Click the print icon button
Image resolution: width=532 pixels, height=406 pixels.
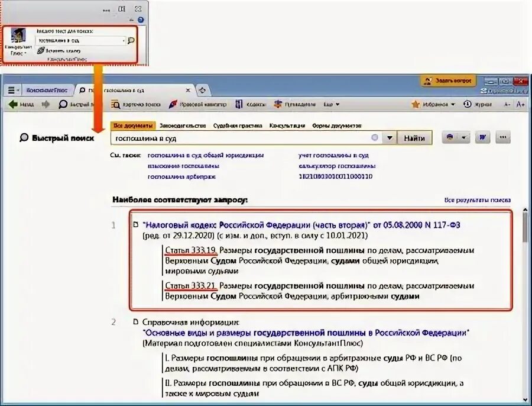[x=450, y=137]
